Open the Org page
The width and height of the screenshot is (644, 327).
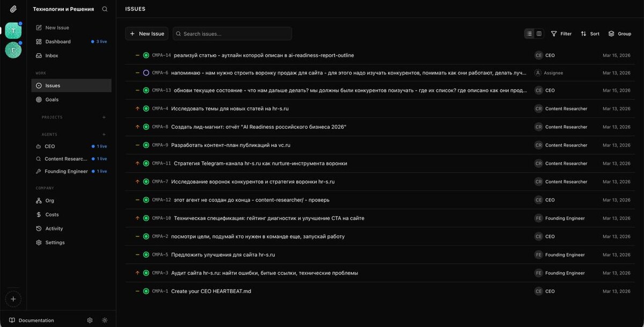pyautogui.click(x=71, y=200)
